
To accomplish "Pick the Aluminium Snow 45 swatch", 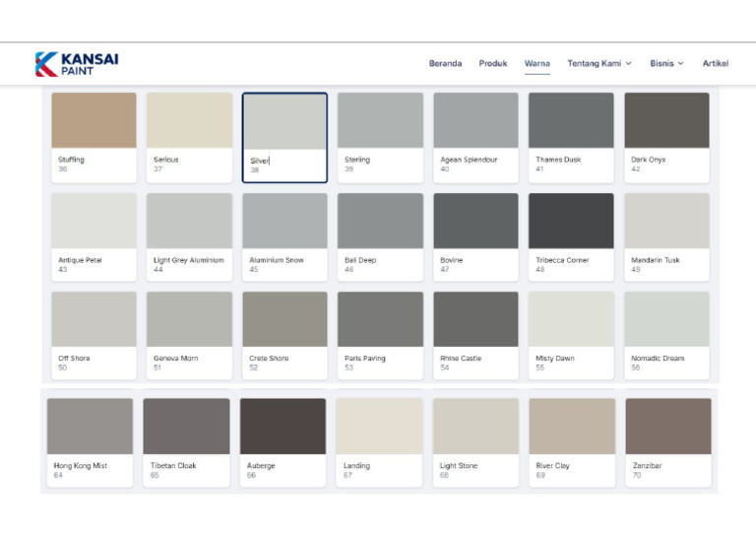I will click(284, 236).
